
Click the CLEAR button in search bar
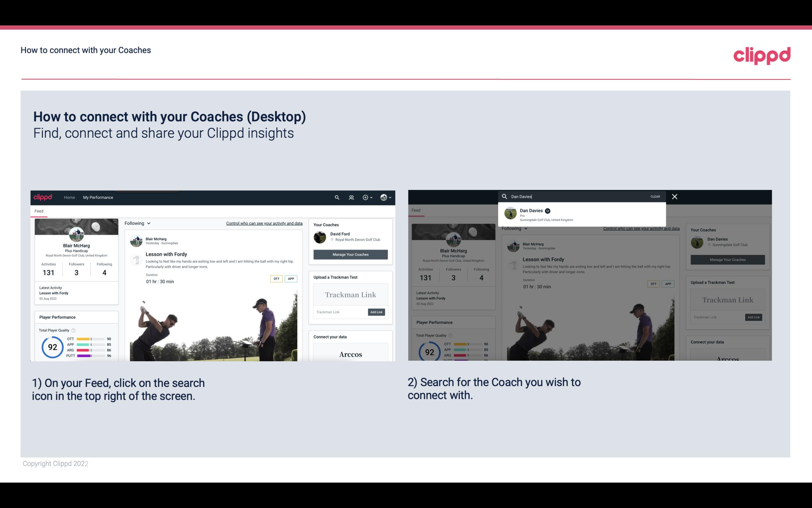(655, 196)
